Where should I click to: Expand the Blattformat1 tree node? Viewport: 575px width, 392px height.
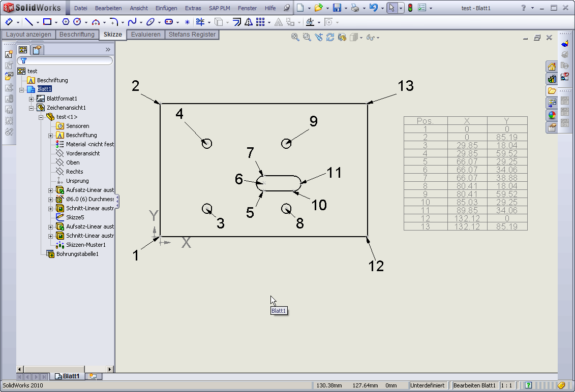pyautogui.click(x=31, y=99)
